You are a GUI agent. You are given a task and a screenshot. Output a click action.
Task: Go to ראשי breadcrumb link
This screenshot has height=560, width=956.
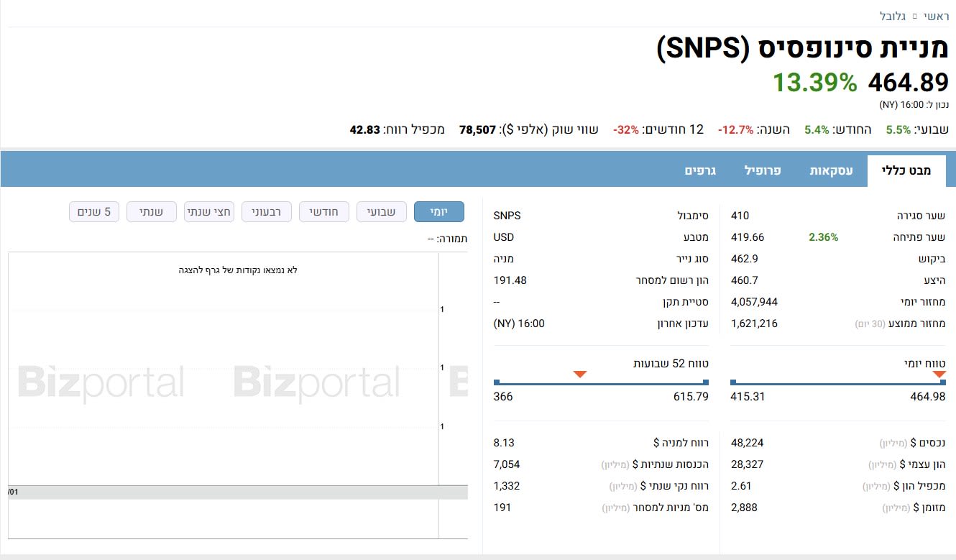[x=936, y=15]
